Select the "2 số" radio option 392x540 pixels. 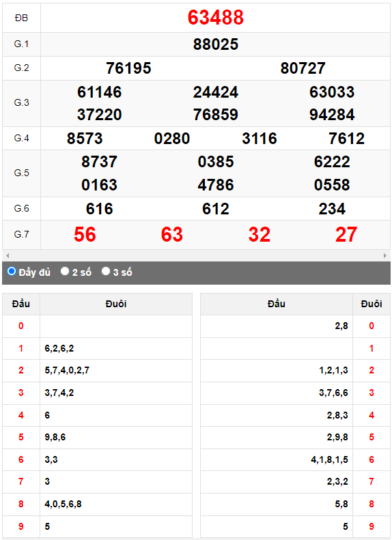click(x=65, y=272)
